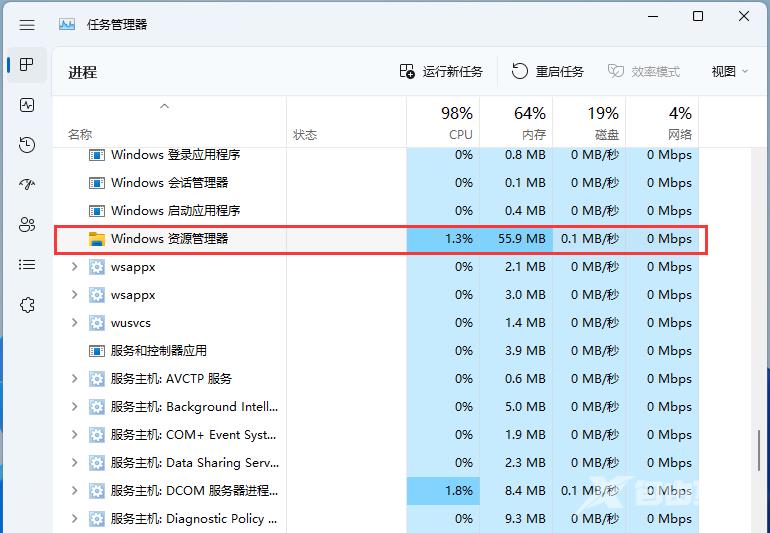Select the wusvcs row name

131,323
